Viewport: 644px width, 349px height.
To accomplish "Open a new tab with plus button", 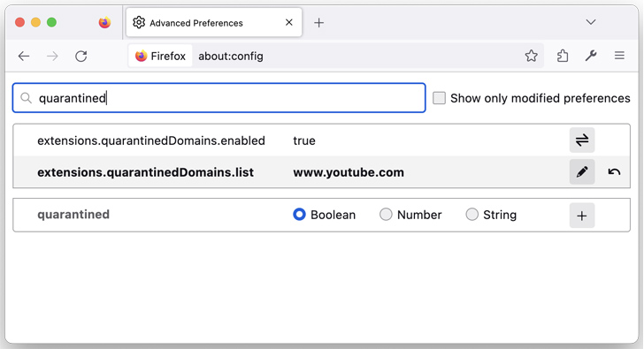I will click(318, 23).
